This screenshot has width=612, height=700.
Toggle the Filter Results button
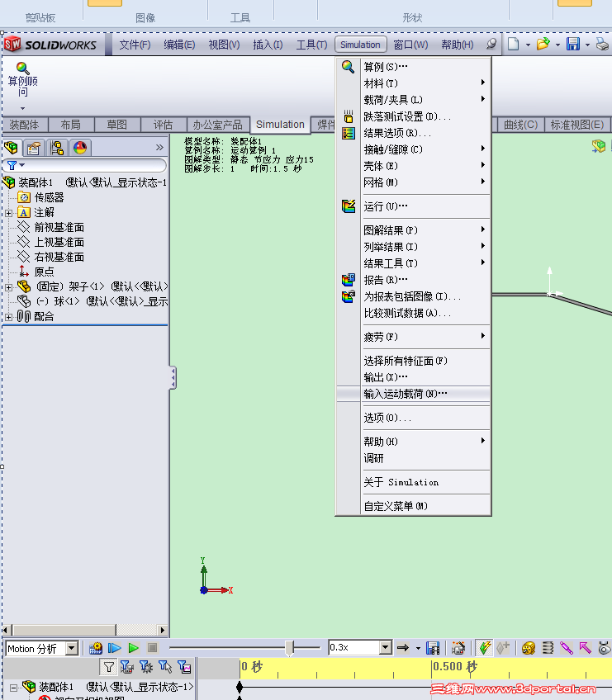click(x=184, y=667)
